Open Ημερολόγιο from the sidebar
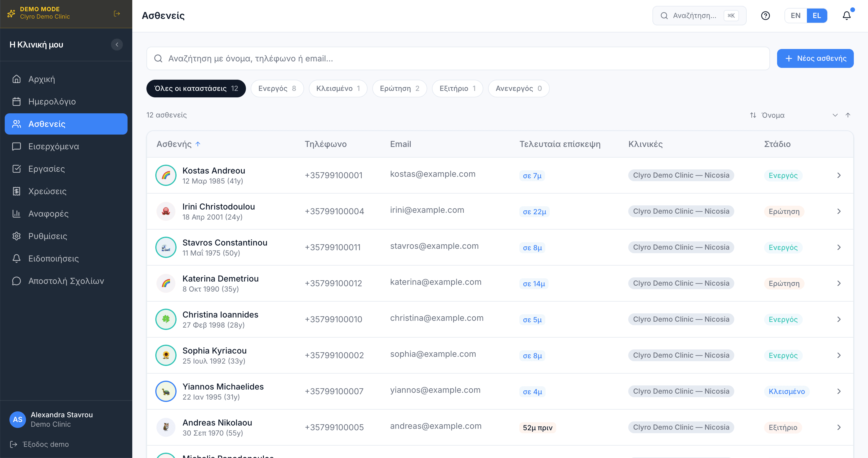 point(66,101)
